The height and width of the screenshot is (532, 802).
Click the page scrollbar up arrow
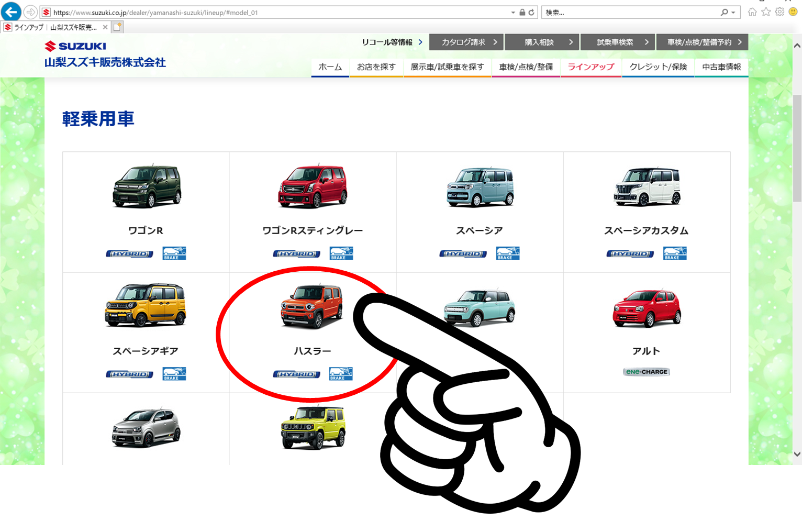pyautogui.click(x=797, y=46)
